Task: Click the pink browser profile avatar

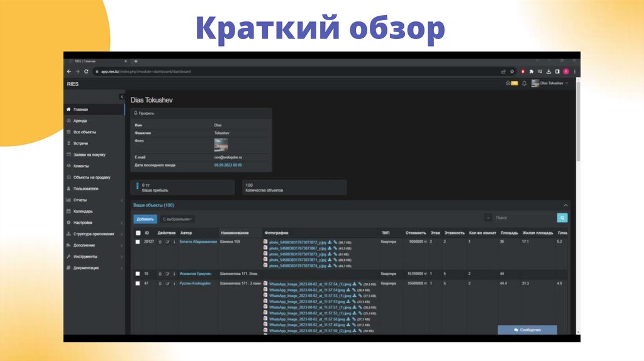Action: [x=566, y=72]
